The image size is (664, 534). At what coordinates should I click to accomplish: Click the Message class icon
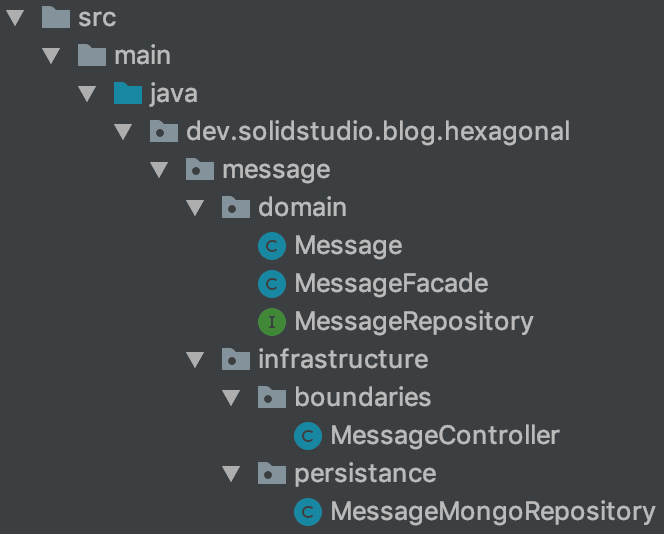pos(272,246)
